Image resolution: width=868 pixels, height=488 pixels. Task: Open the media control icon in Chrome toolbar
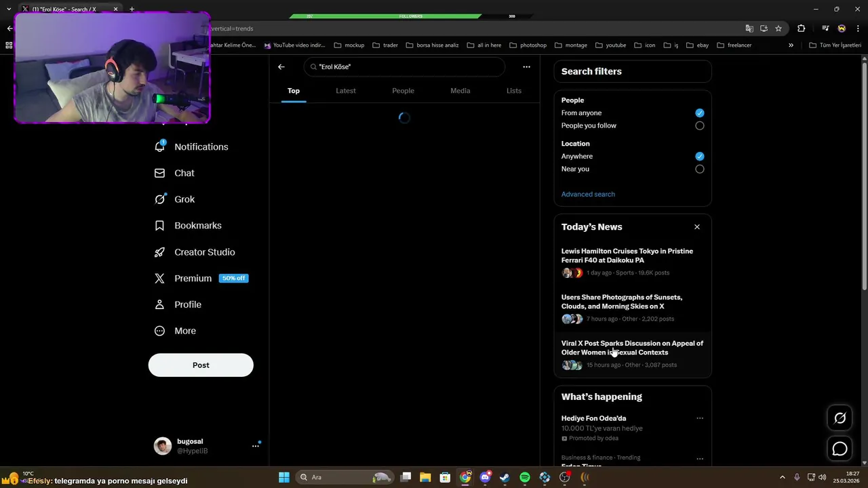(x=825, y=28)
